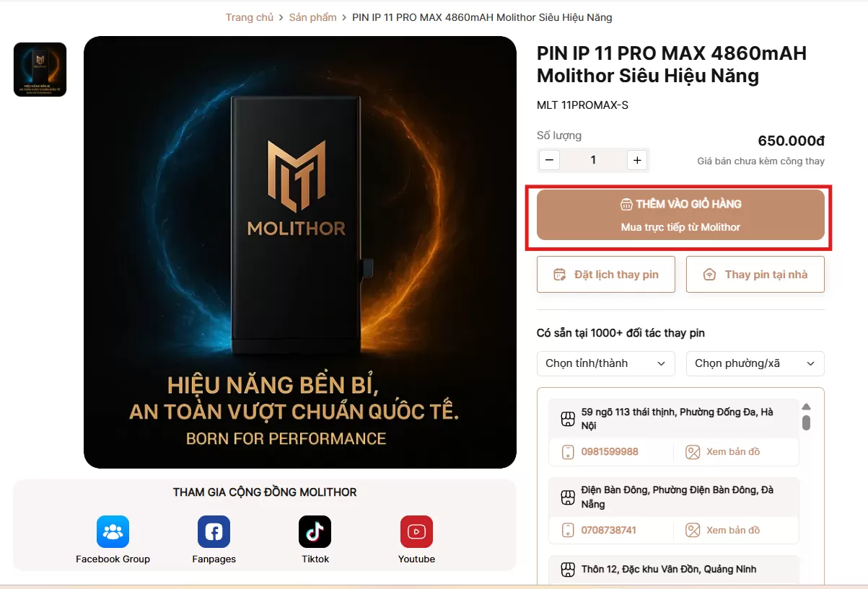The image size is (868, 589).
Task: Go to Sản phẩm breadcrumb
Action: coord(312,17)
